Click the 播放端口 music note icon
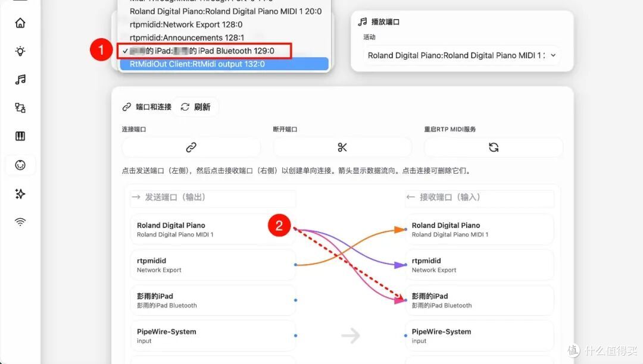Viewport: 643px width, 364px height. tap(363, 21)
